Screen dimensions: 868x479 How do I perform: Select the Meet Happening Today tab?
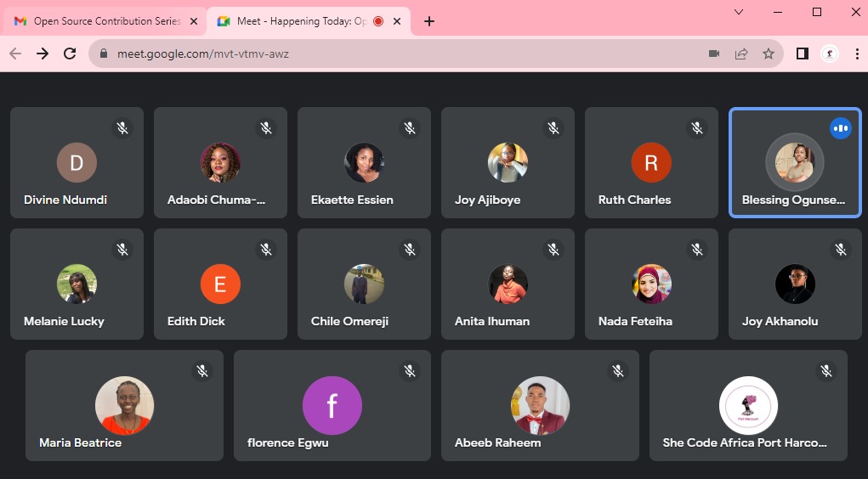[309, 21]
